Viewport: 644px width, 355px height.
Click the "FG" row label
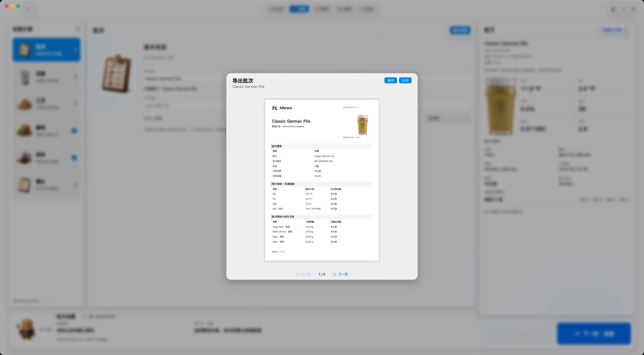pyautogui.click(x=274, y=199)
